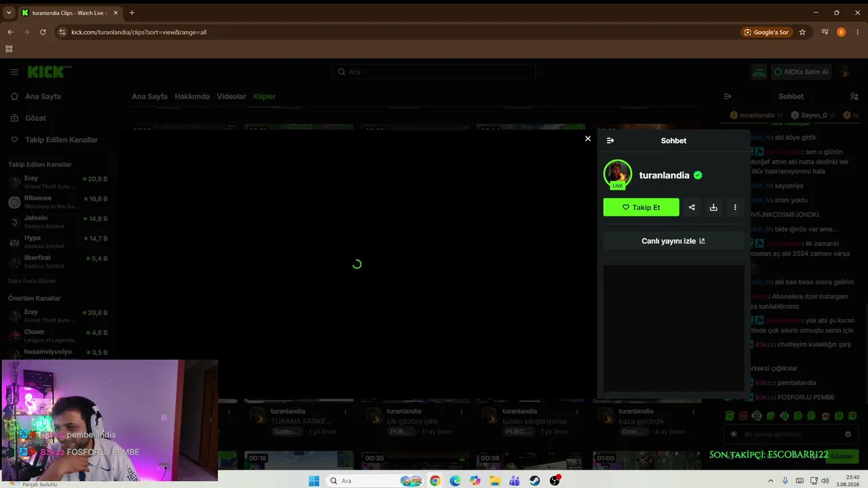The image size is (868, 488).
Task: Open Google Chrome from the taskbar
Action: [435, 481]
